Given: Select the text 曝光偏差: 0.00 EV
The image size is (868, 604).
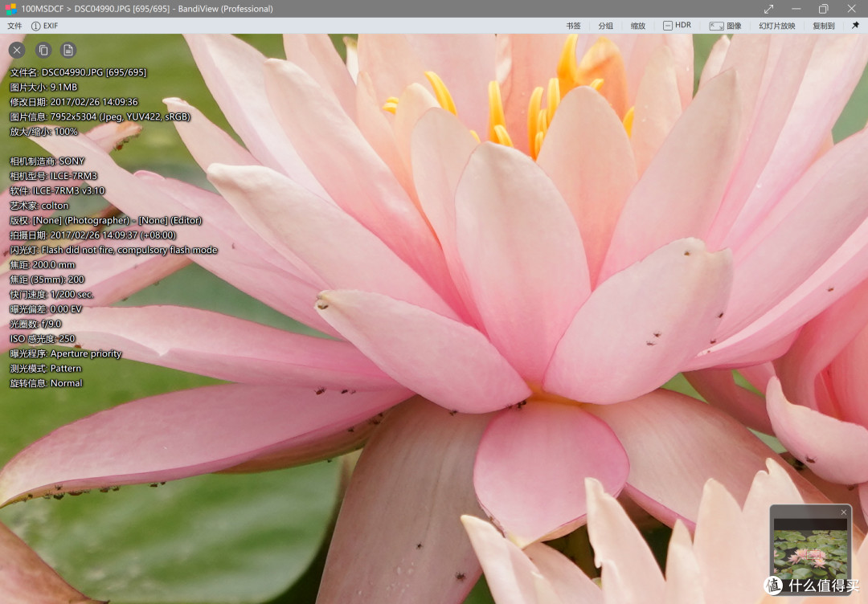Looking at the screenshot, I should tap(46, 309).
